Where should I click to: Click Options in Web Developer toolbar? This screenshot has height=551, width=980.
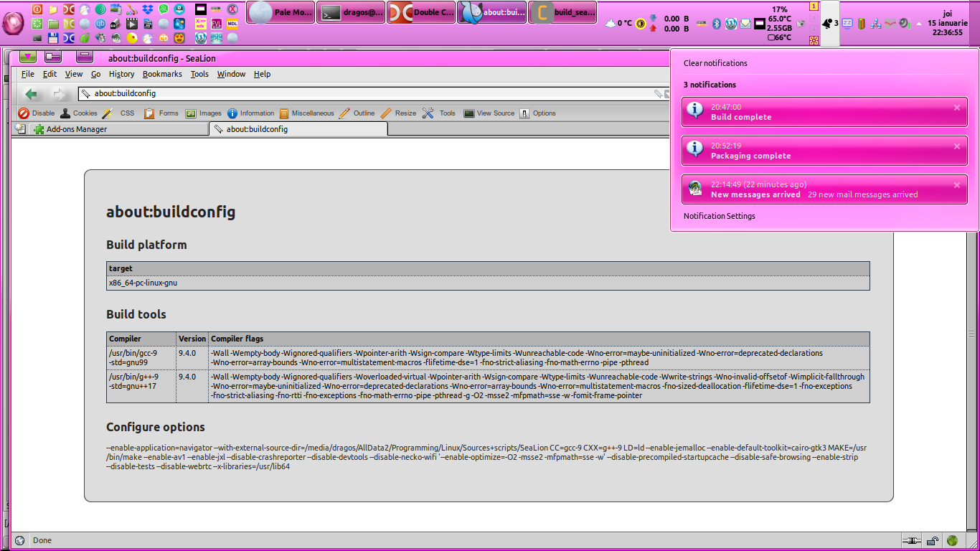click(x=537, y=113)
